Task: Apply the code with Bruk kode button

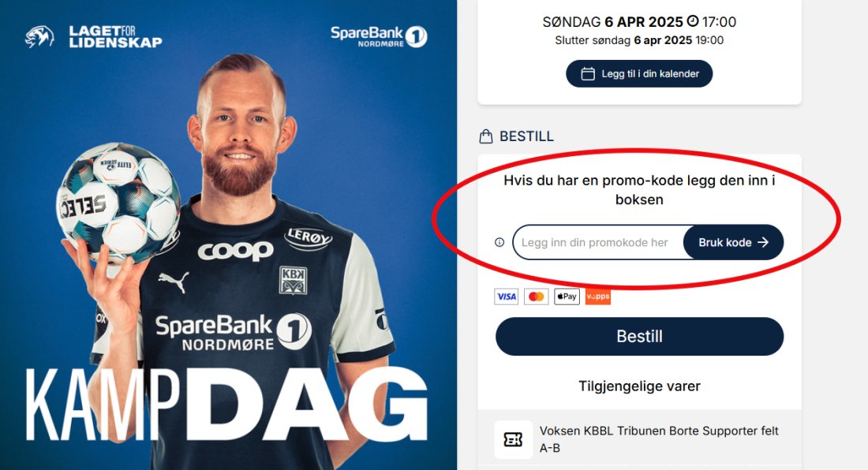Action: point(733,242)
